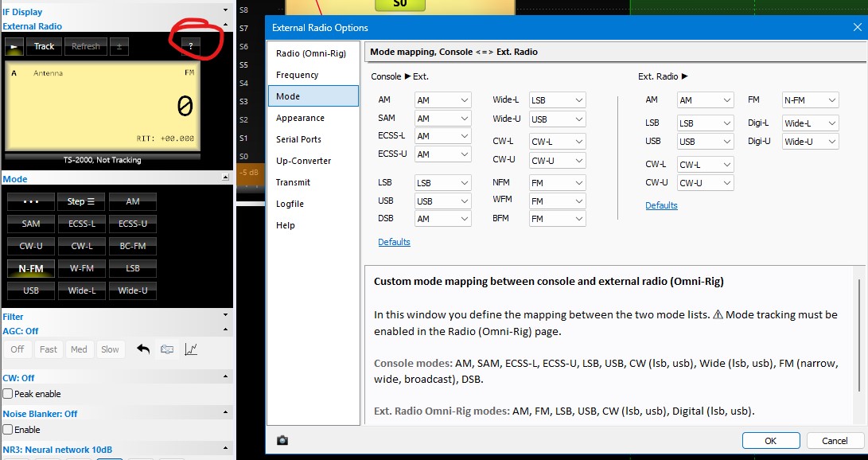The image size is (868, 460).
Task: Click the help text vertical scrollbar
Action: pyautogui.click(x=861, y=334)
